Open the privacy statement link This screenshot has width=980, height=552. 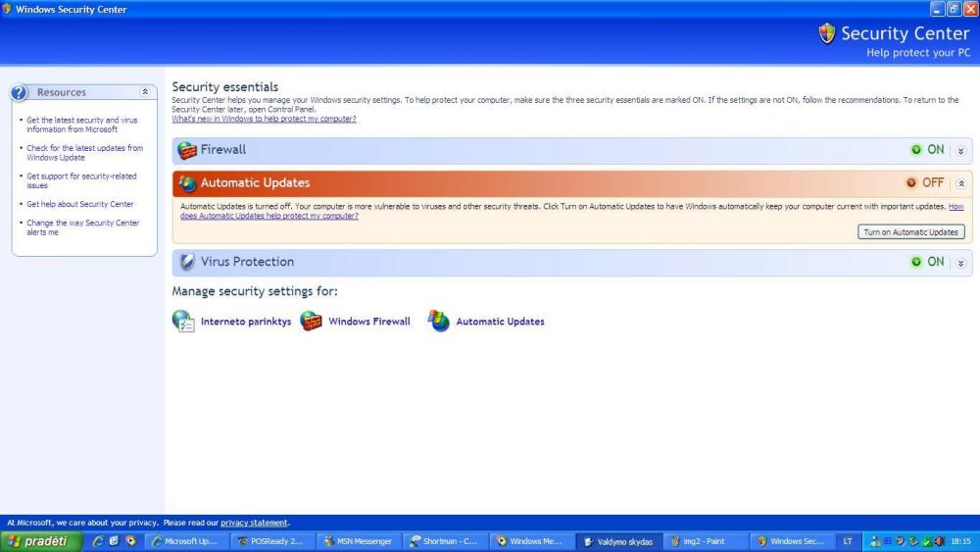254,523
